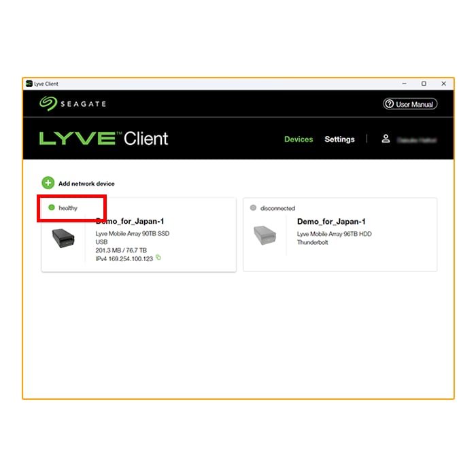Viewport: 476px width, 476px height.
Task: Click the blurred account user name
Action: tap(417, 140)
